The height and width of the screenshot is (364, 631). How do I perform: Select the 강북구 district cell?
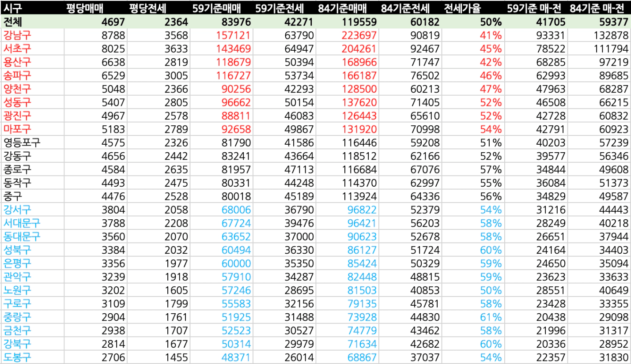click(17, 344)
